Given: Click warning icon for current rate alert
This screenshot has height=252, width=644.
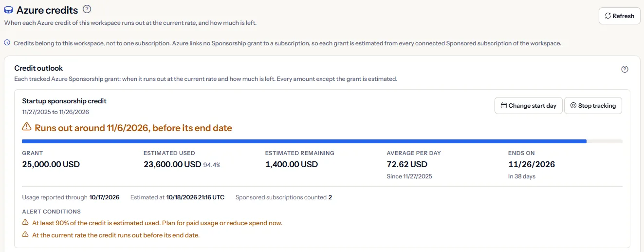Looking at the screenshot, I should pyautogui.click(x=25, y=235).
